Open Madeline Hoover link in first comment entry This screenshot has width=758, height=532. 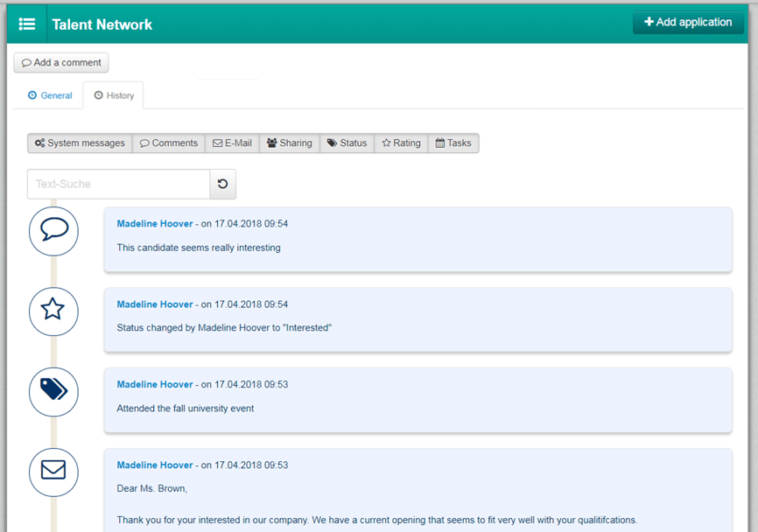click(155, 224)
